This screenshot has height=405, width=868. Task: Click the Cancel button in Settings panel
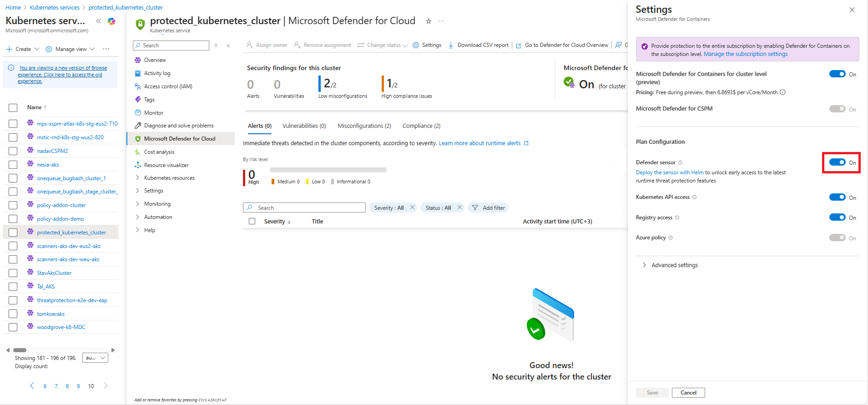[688, 393]
